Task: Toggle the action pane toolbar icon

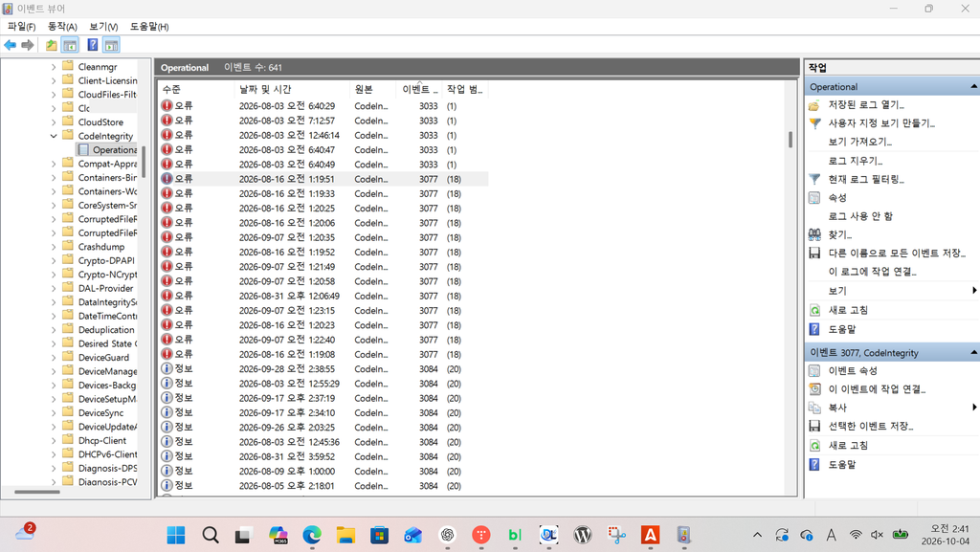Action: (x=111, y=45)
